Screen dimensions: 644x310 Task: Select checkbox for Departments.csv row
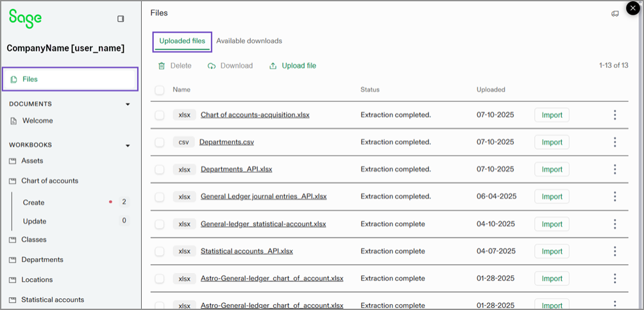[160, 142]
